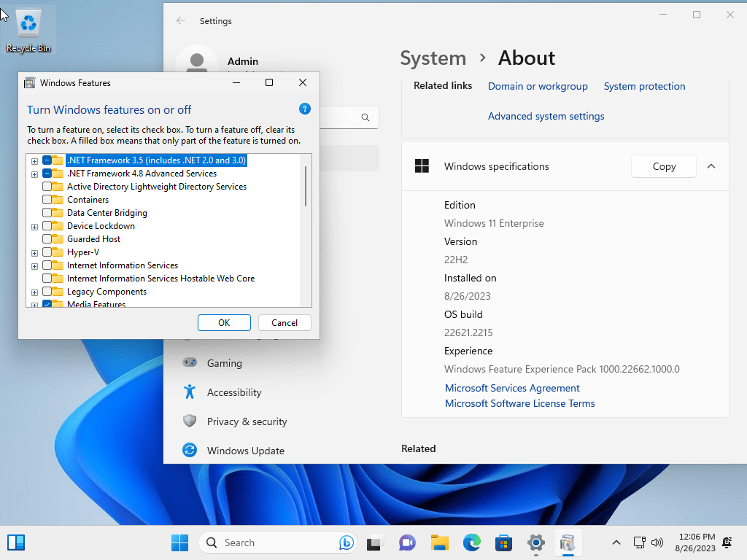Switch to Settings via the taskbar gear
Screen dimensions: 747x560
pyautogui.click(x=536, y=542)
